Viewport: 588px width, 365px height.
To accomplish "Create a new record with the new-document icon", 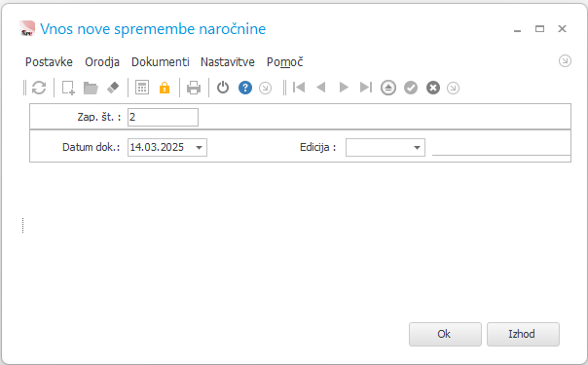I will (68, 88).
